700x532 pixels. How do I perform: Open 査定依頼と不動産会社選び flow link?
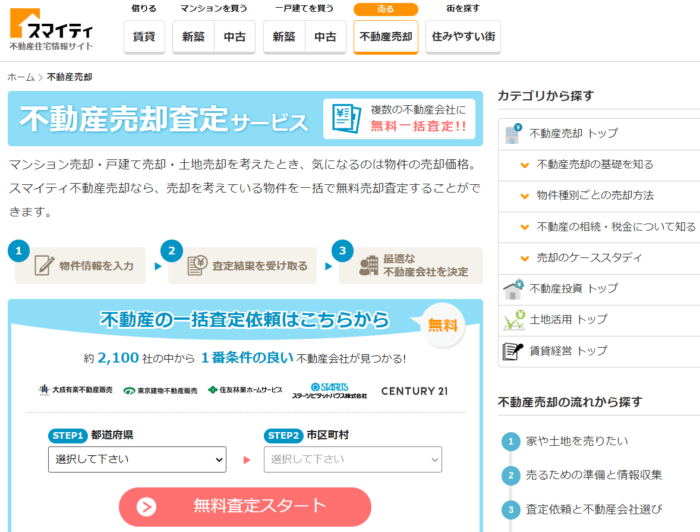tap(594, 510)
